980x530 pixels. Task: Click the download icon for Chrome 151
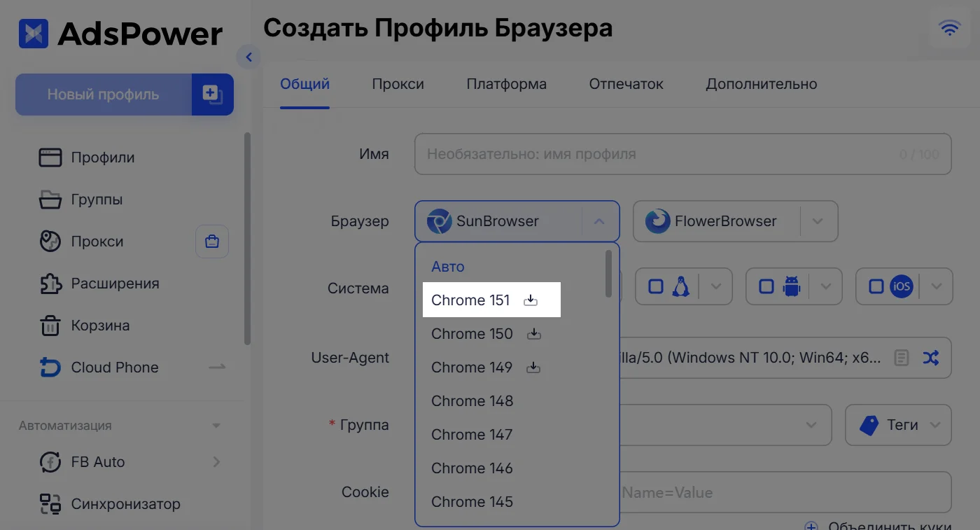(x=531, y=300)
